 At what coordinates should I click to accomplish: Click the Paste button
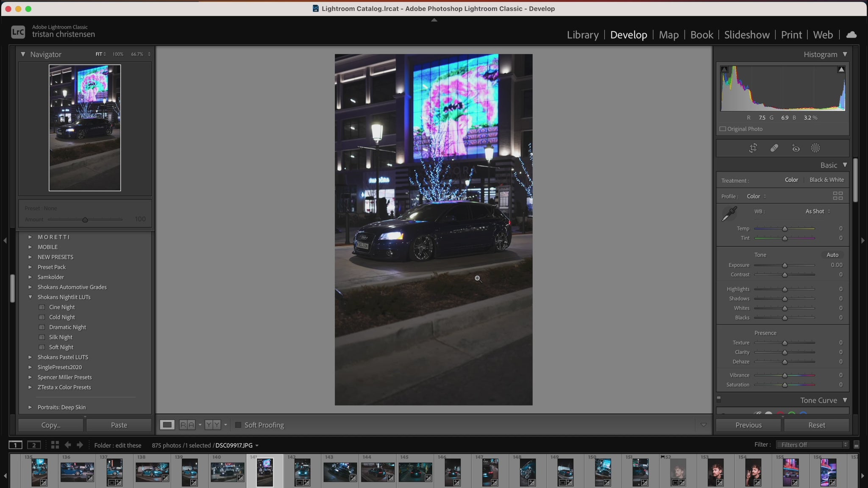(x=119, y=425)
